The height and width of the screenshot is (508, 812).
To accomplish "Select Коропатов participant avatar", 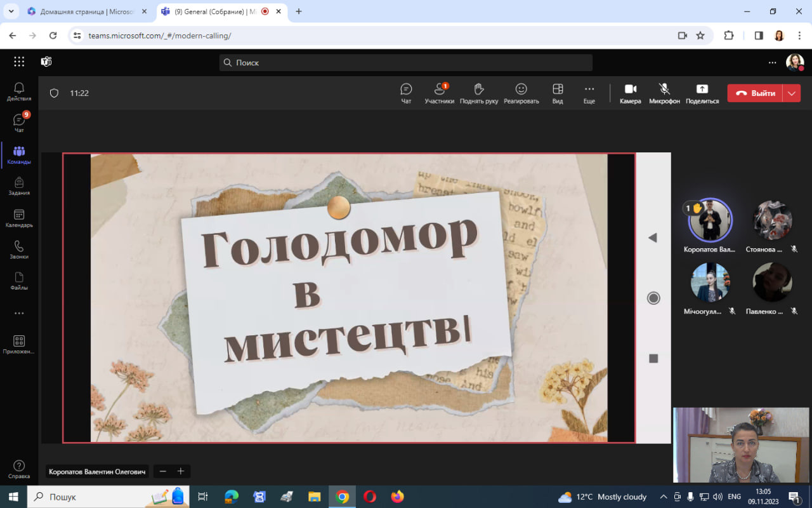I will [x=710, y=221].
